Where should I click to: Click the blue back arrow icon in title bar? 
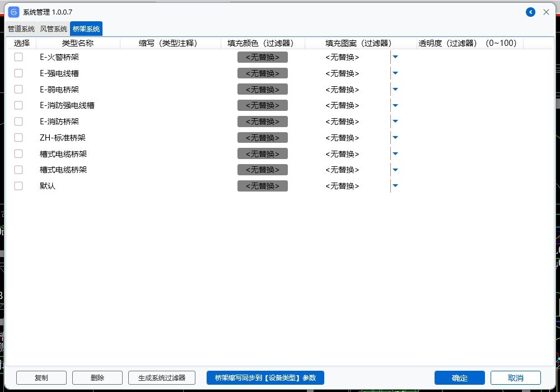click(x=530, y=12)
